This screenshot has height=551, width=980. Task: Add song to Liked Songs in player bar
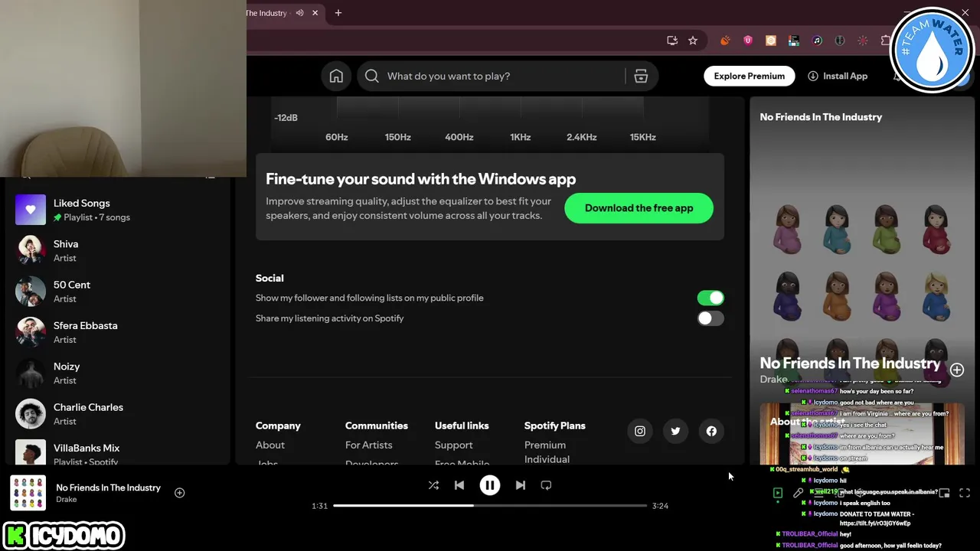179,493
